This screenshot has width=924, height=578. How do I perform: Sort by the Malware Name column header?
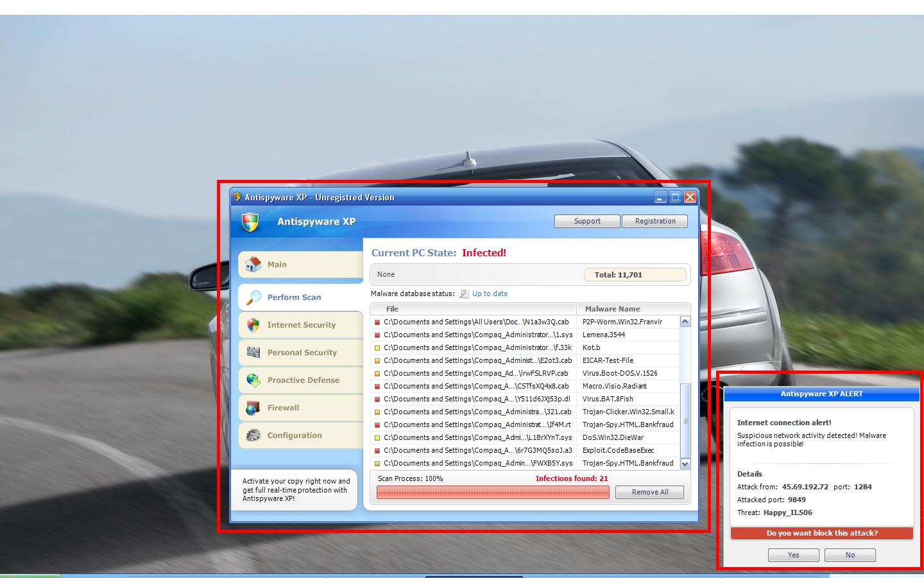pyautogui.click(x=612, y=309)
